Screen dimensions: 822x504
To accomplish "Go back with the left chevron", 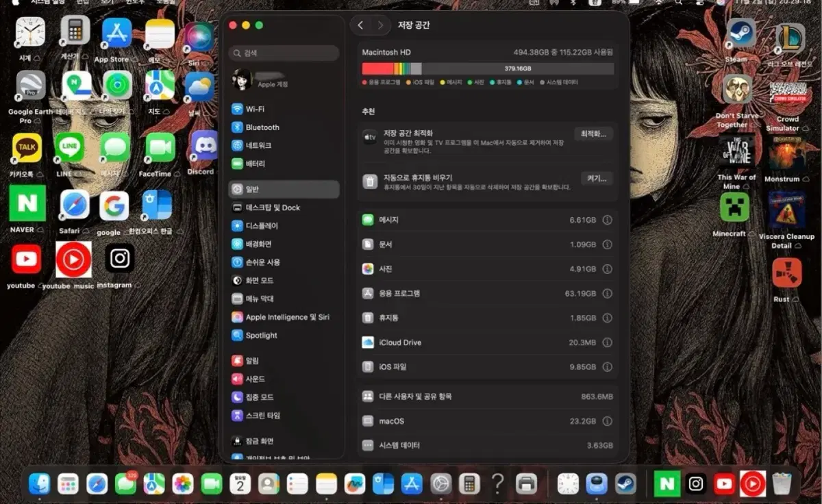I will pos(360,25).
